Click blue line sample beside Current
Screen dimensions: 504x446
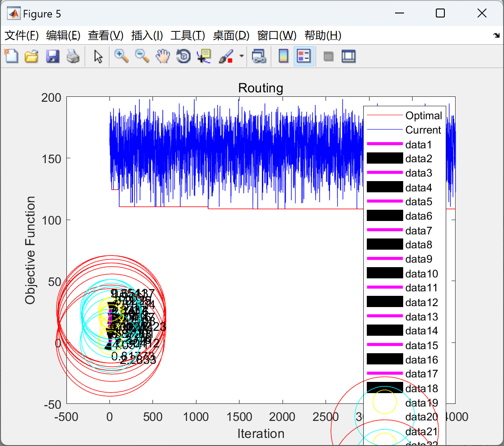pos(385,130)
